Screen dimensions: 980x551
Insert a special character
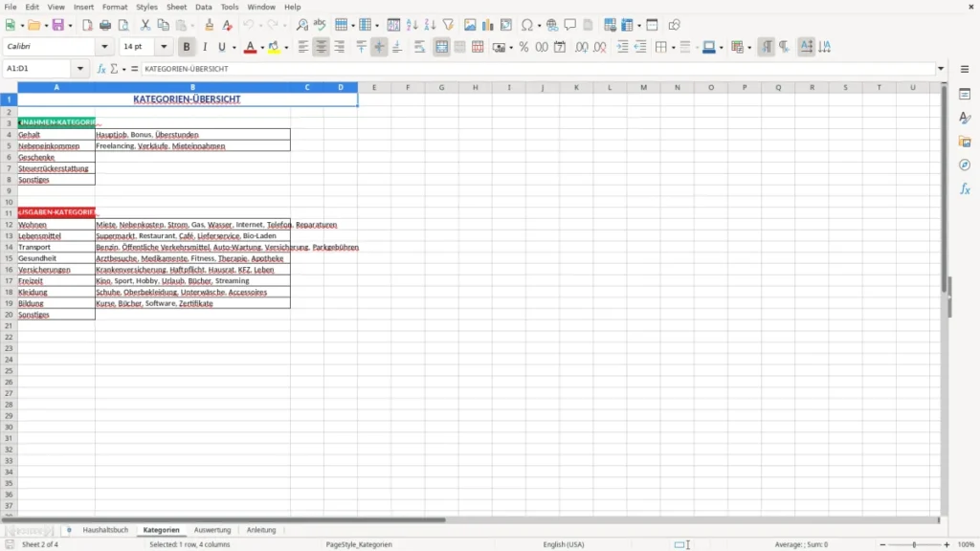[527, 25]
